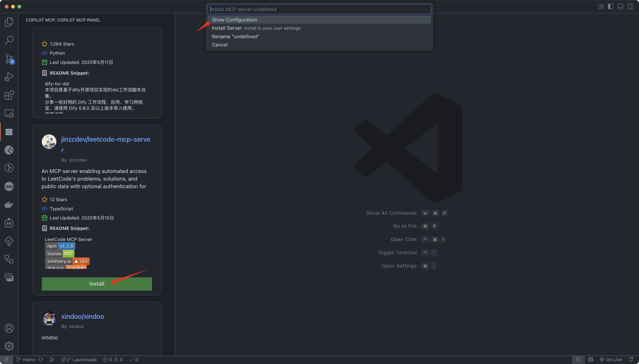
Task: Focus the Install MCP server input field
Action: pos(319,9)
